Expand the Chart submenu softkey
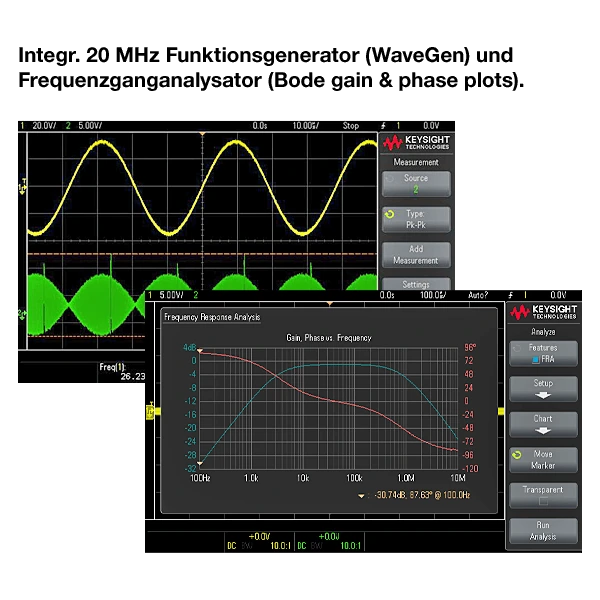Screen dimensions: 600x600 pyautogui.click(x=543, y=425)
